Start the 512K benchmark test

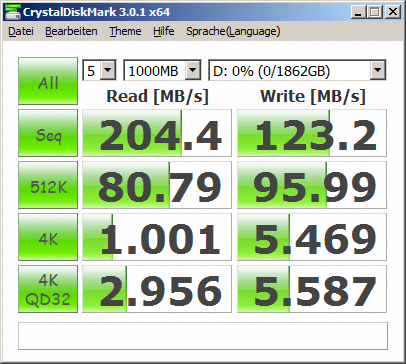coord(48,185)
